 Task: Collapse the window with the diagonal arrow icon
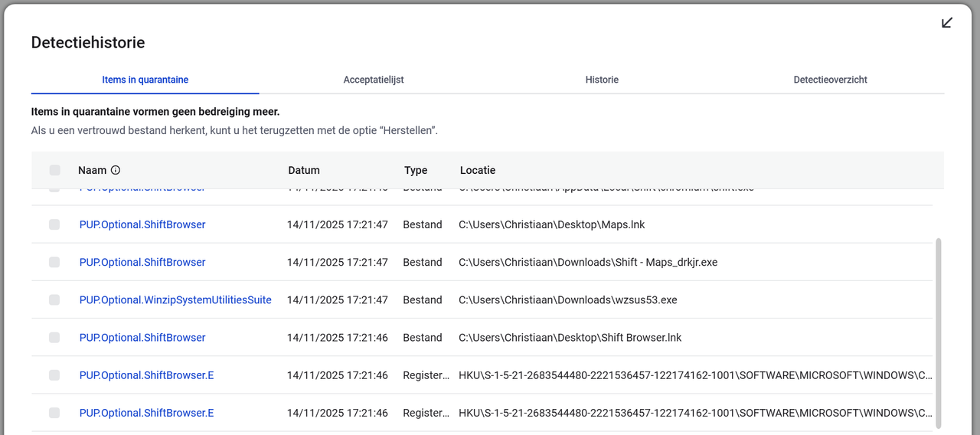947,22
